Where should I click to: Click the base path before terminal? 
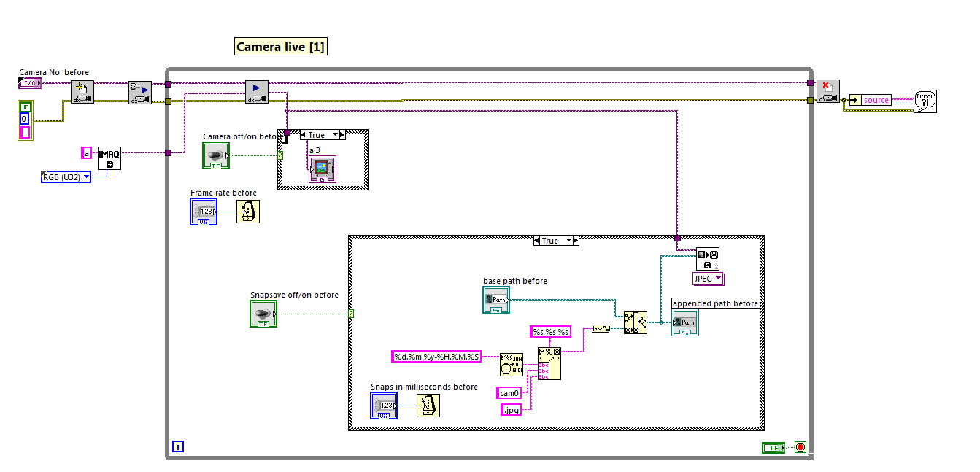pos(496,300)
